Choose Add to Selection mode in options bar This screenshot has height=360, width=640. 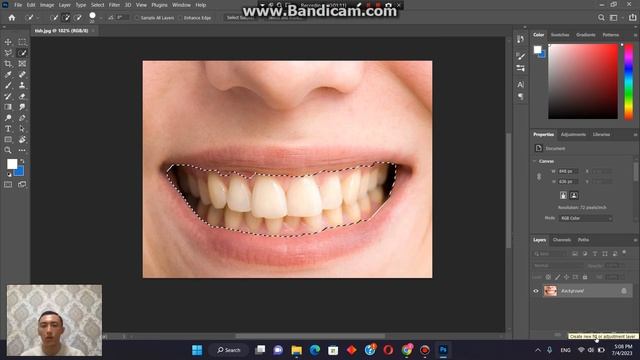(x=66, y=18)
